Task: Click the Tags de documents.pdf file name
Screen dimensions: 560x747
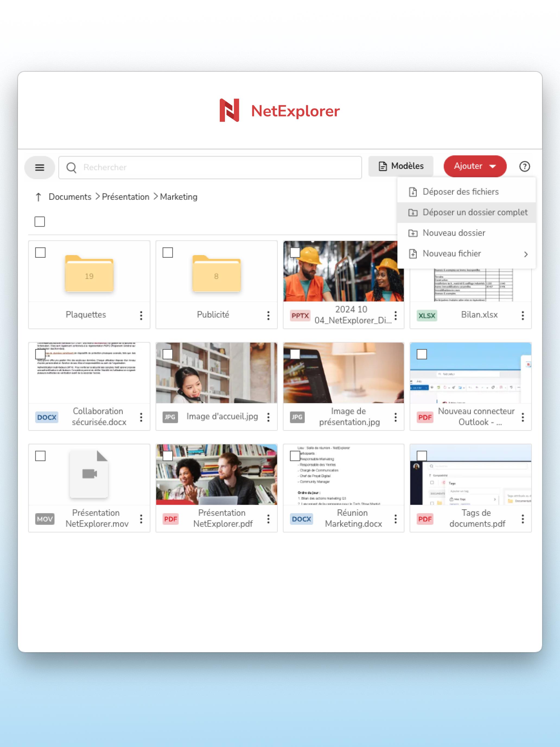Action: (477, 518)
